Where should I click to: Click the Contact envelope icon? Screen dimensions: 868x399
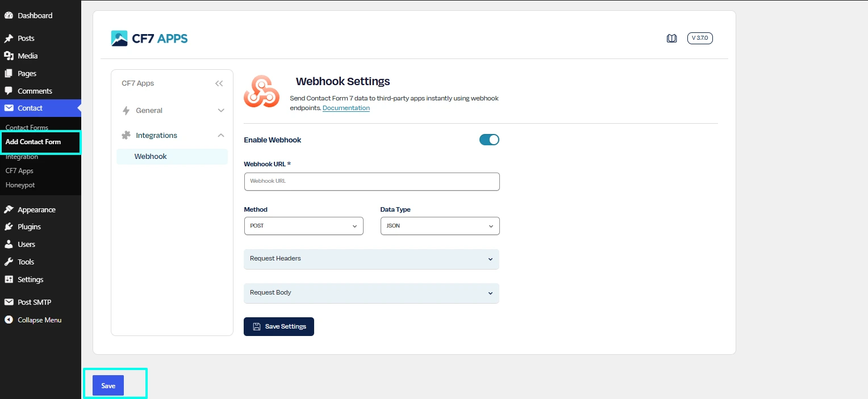click(9, 108)
